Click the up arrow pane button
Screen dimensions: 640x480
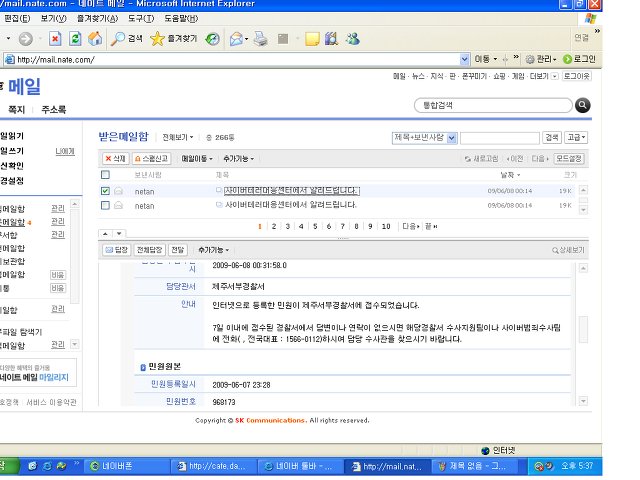click(105, 234)
